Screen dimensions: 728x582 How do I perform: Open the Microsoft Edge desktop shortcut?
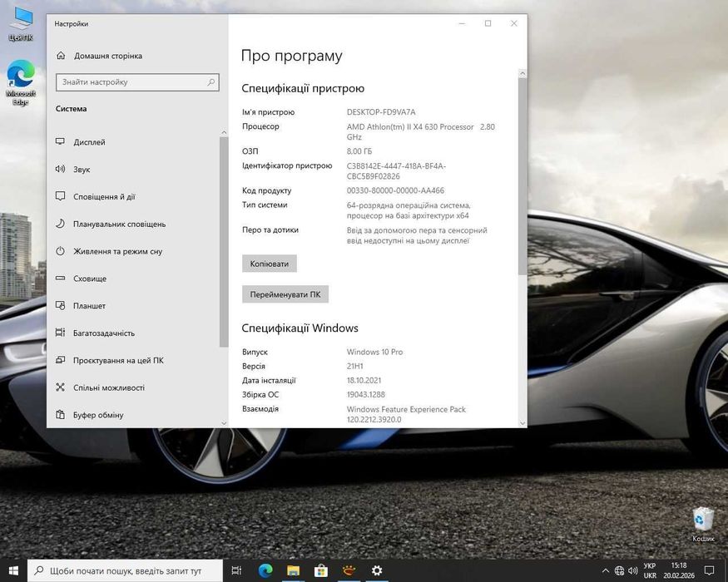click(21, 82)
